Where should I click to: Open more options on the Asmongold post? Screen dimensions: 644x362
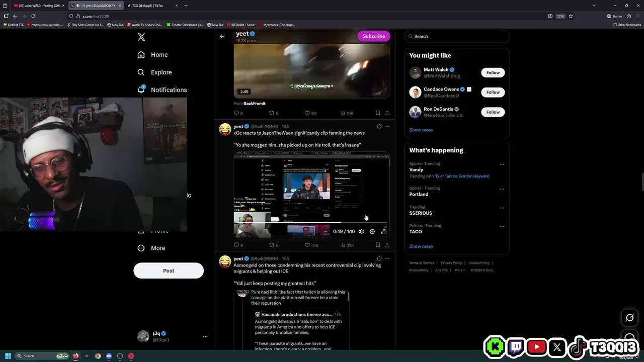[x=387, y=258]
